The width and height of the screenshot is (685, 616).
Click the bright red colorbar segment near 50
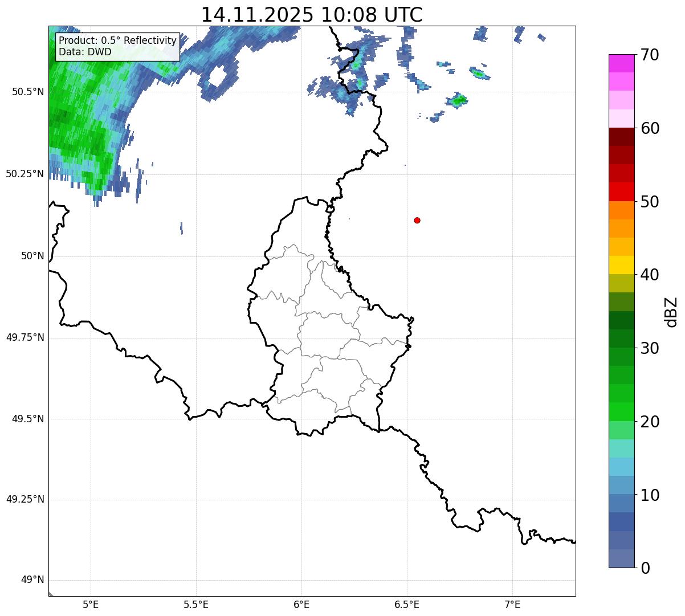click(x=621, y=192)
